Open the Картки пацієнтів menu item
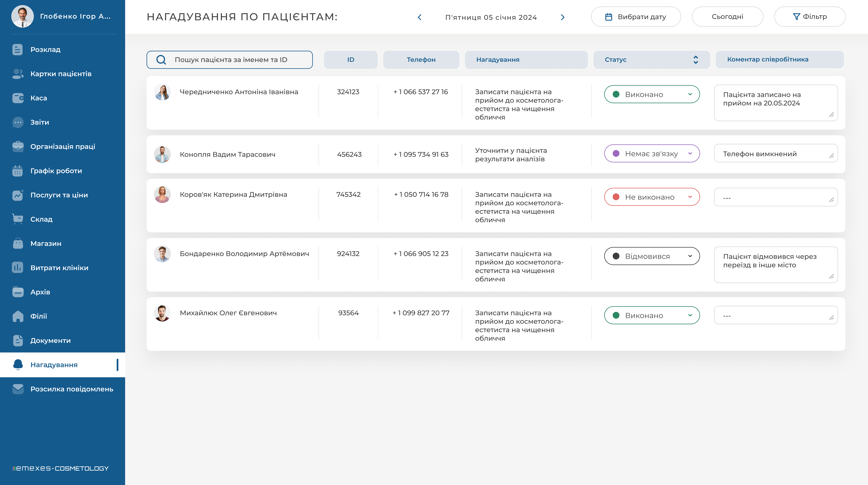Screen dimensions: 868x485 (61, 74)
